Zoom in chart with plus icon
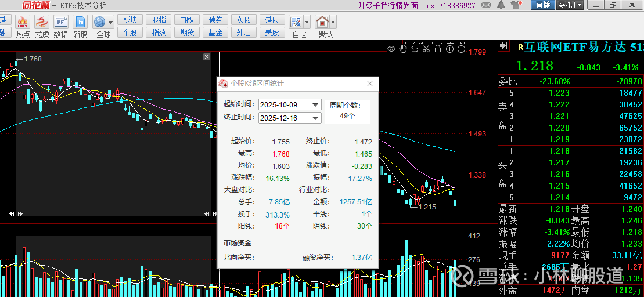 click(449, 49)
